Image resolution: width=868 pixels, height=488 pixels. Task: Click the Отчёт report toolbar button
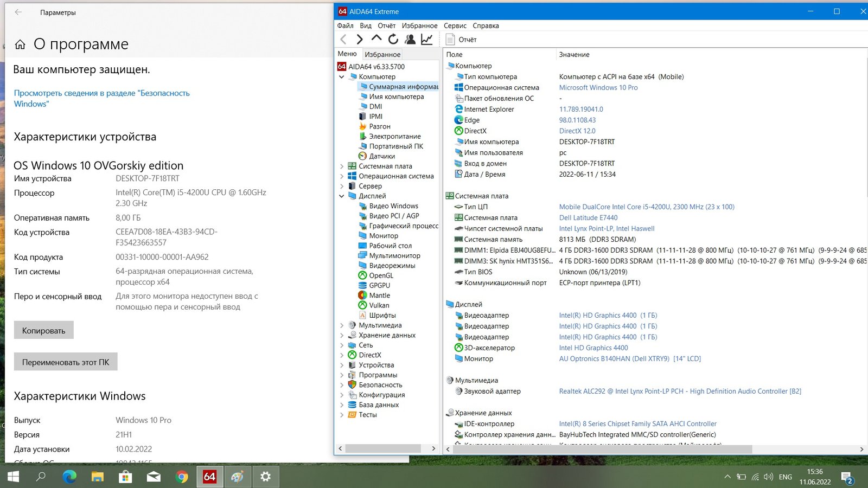point(461,39)
